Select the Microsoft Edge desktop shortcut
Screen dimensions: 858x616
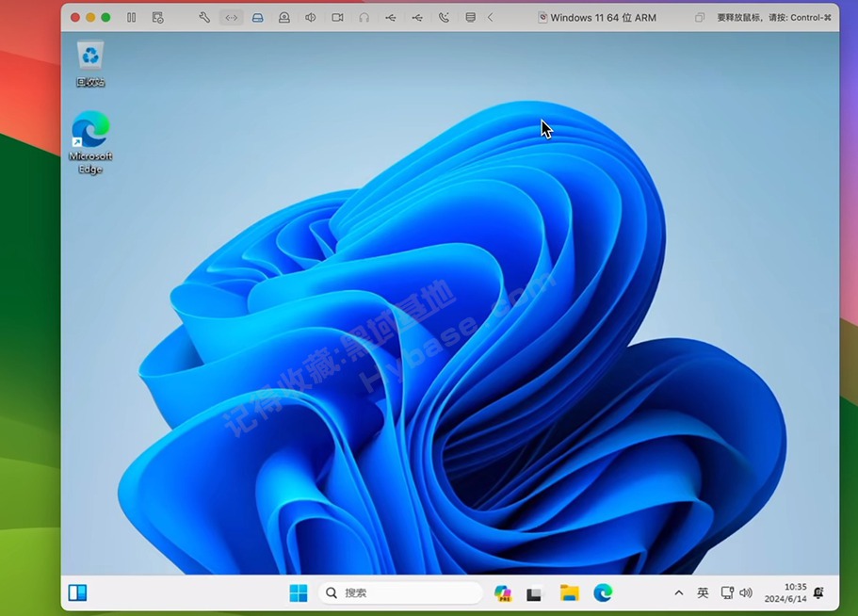(x=90, y=142)
